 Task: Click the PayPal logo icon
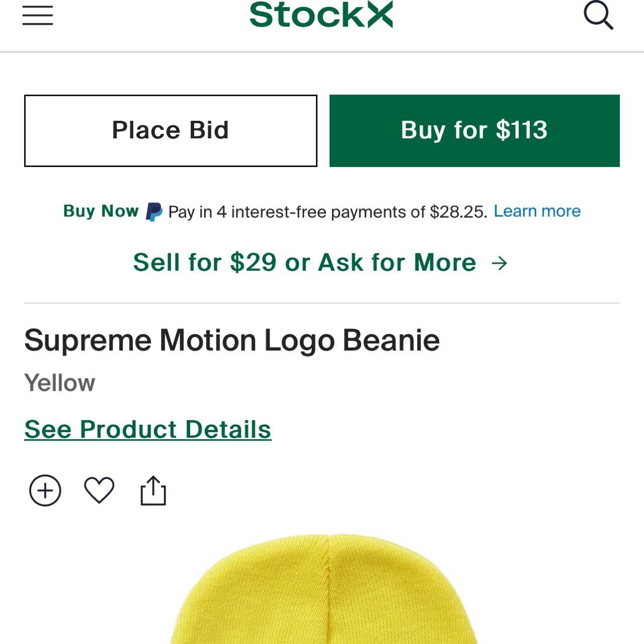pos(154,212)
